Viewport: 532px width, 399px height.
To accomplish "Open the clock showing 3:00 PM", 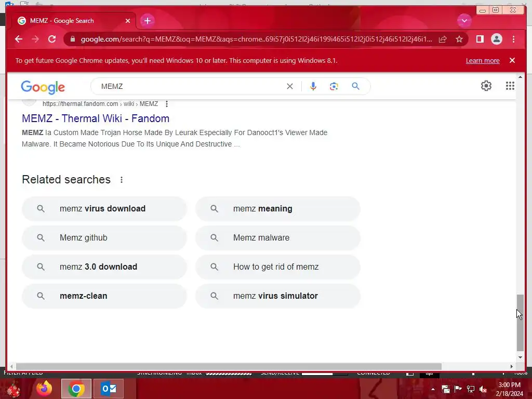I will (x=509, y=389).
